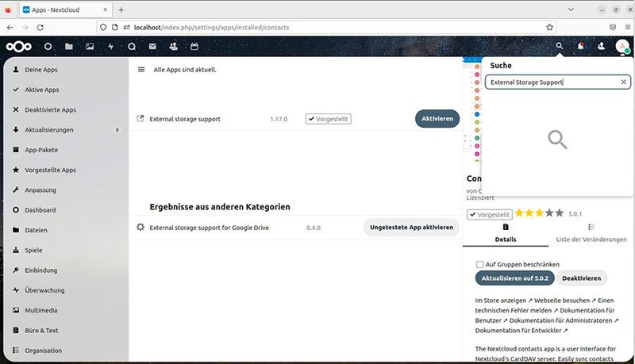The height and width of the screenshot is (364, 635).
Task: Click the Vorgestellt badge in details panel
Action: pyautogui.click(x=489, y=214)
